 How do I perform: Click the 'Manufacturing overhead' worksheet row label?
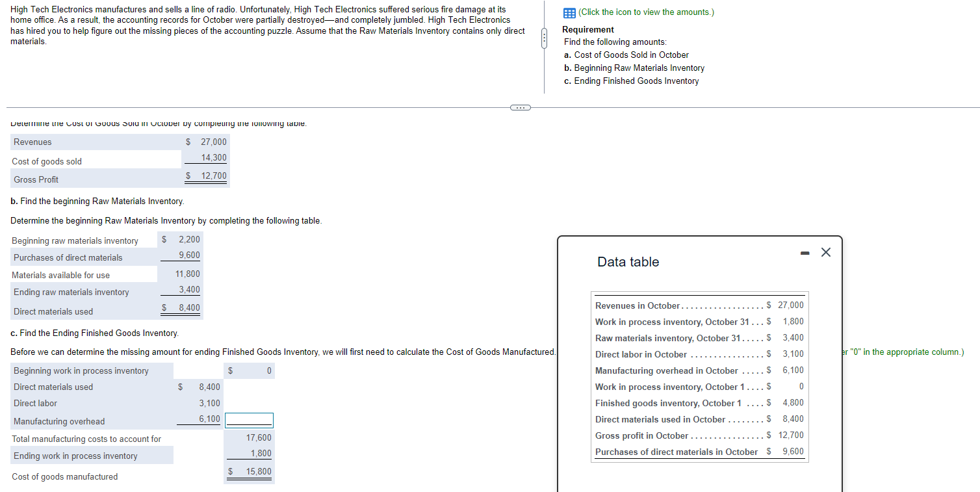pyautogui.click(x=58, y=421)
